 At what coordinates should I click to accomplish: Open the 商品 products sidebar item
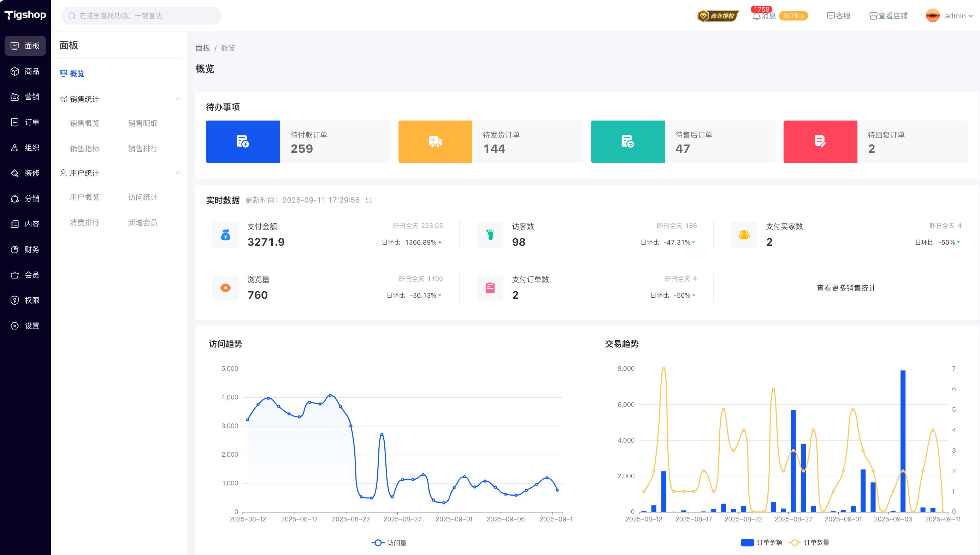(x=25, y=71)
